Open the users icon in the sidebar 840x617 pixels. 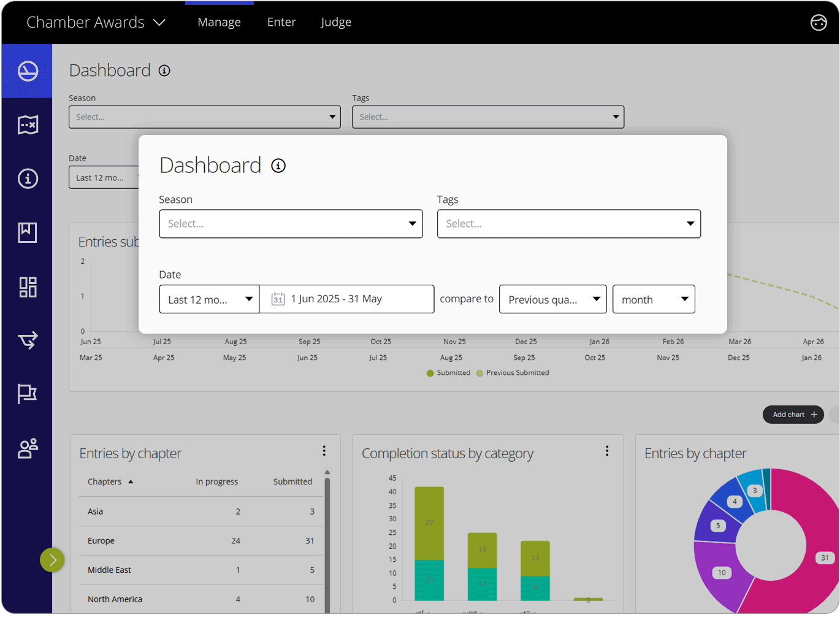click(28, 448)
